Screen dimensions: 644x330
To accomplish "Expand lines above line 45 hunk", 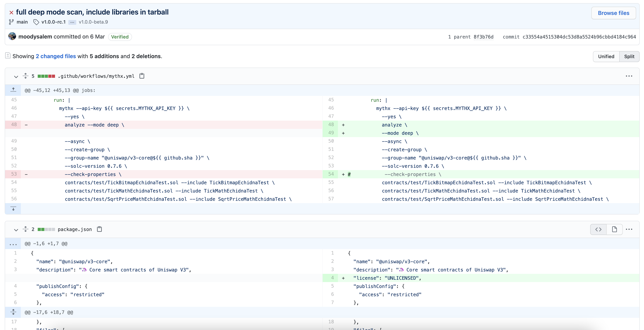I will 13,90.
